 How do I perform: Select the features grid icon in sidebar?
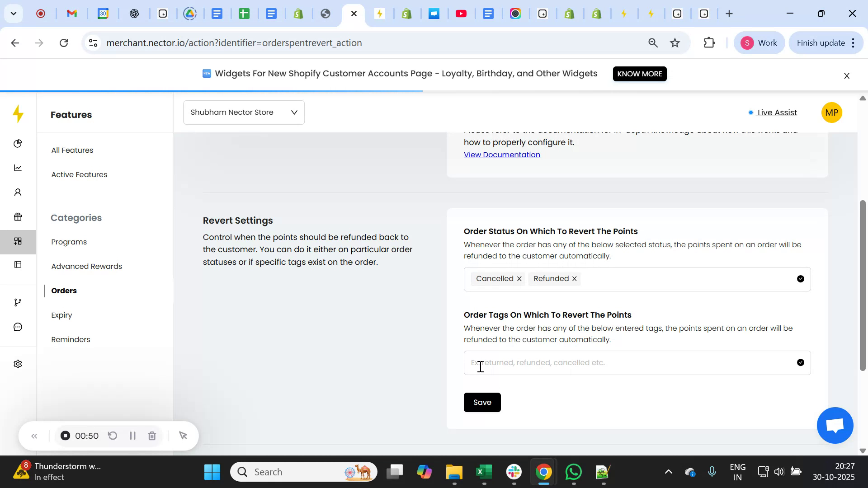coord(18,241)
